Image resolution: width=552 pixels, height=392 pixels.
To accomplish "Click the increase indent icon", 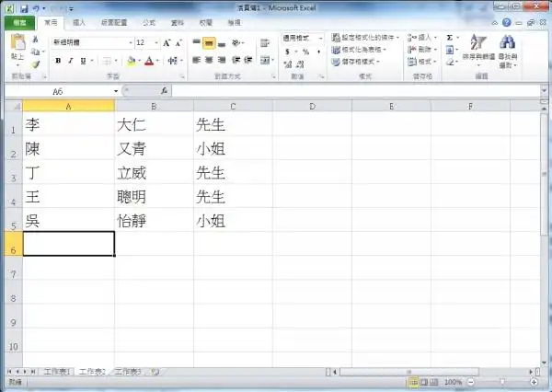I will coord(248,60).
